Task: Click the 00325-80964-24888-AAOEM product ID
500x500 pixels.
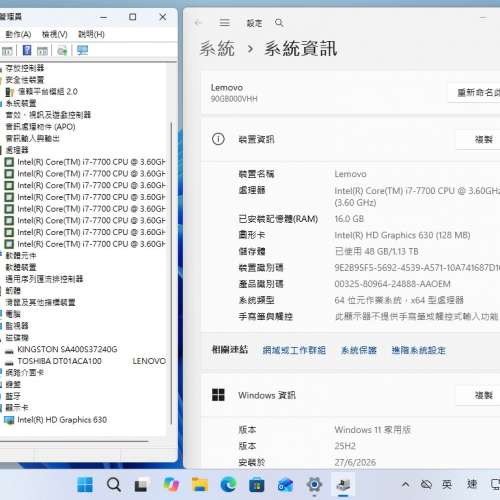Action: 392,284
